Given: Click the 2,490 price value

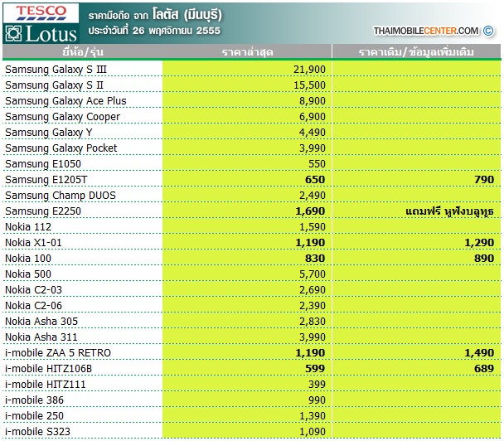Looking at the screenshot, I should 313,195.
